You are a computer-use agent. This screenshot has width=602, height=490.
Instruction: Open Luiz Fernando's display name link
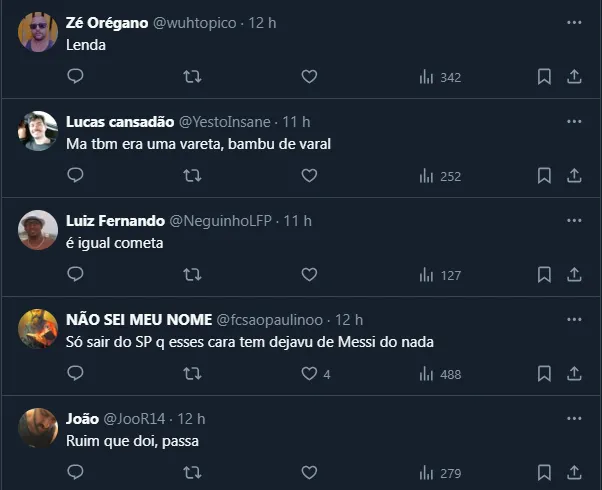pos(107,220)
